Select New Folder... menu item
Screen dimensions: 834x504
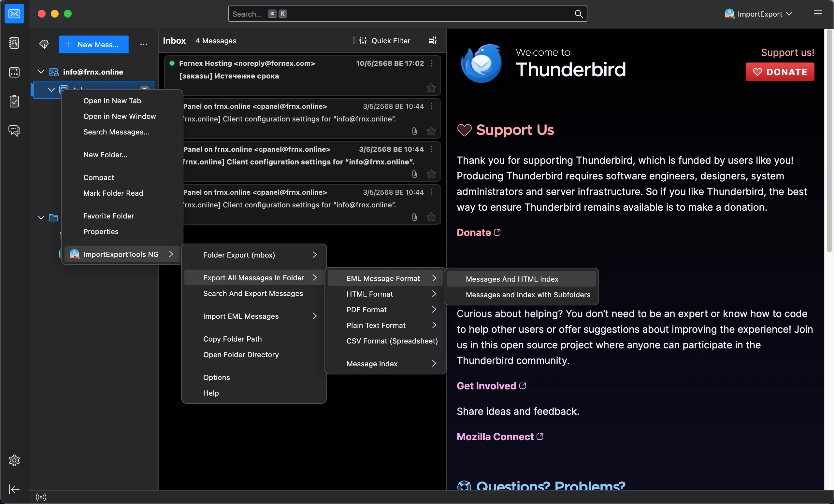tap(122, 155)
